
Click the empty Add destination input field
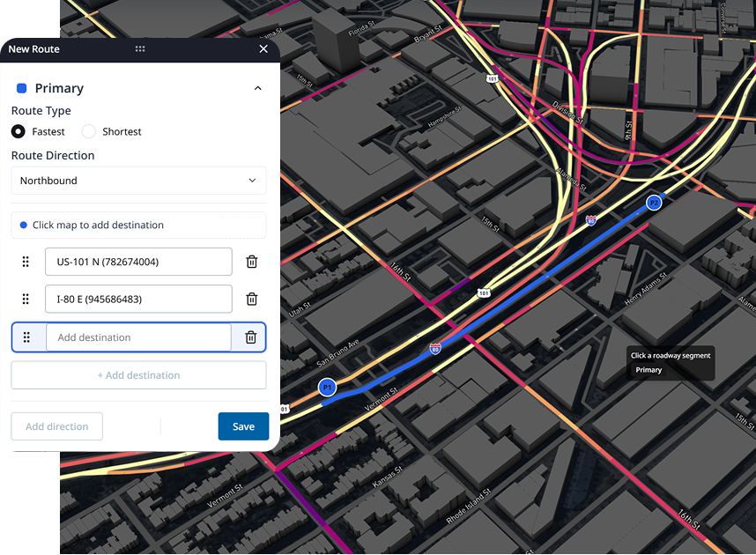click(138, 337)
